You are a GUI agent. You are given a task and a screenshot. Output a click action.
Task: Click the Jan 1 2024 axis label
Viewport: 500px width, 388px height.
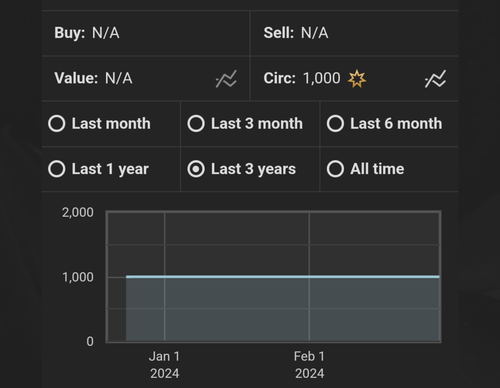tap(164, 365)
